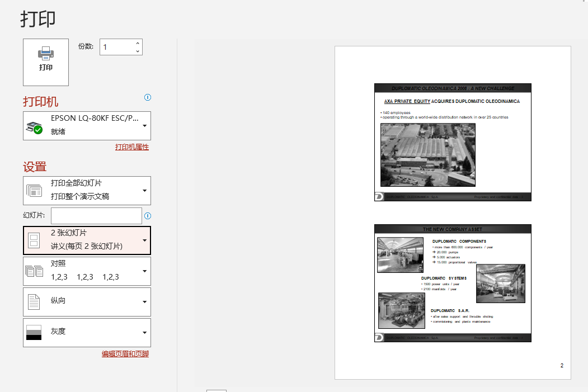The height and width of the screenshot is (392, 588).
Task: Focus the 份数 copies input field
Action: click(117, 47)
